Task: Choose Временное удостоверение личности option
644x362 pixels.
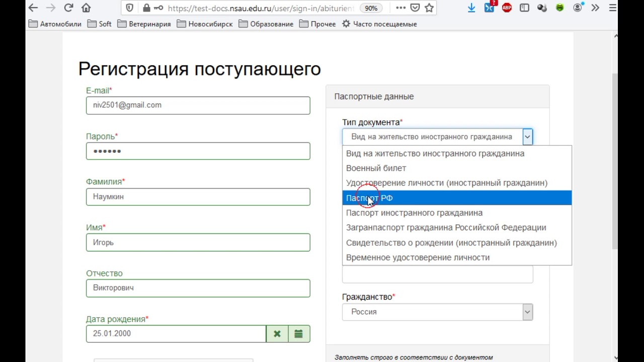Action: [457, 257]
